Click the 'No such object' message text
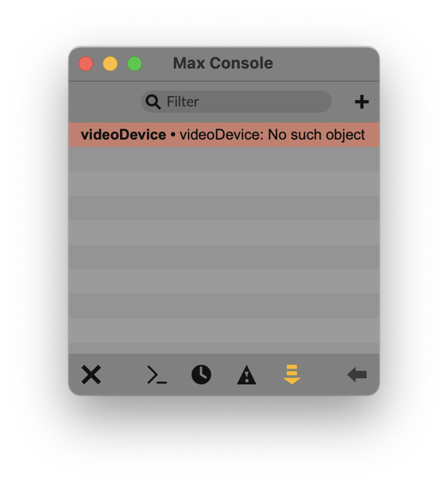The height and width of the screenshot is (486, 448). tap(316, 135)
